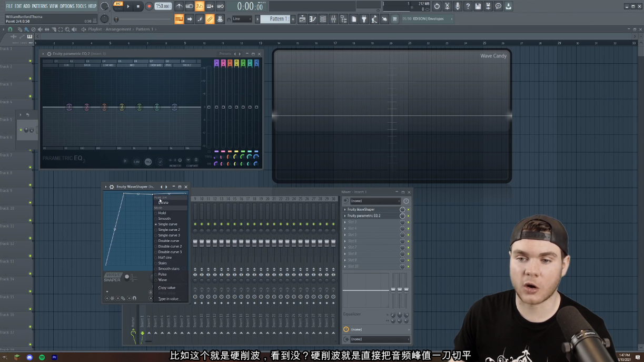Click Delete in the point context menu

pyautogui.click(x=164, y=203)
